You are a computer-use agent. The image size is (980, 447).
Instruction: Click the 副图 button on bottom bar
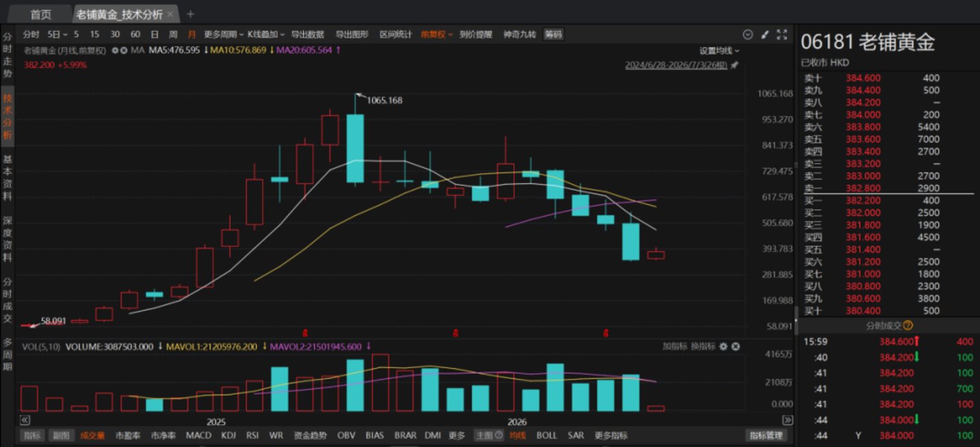61,435
